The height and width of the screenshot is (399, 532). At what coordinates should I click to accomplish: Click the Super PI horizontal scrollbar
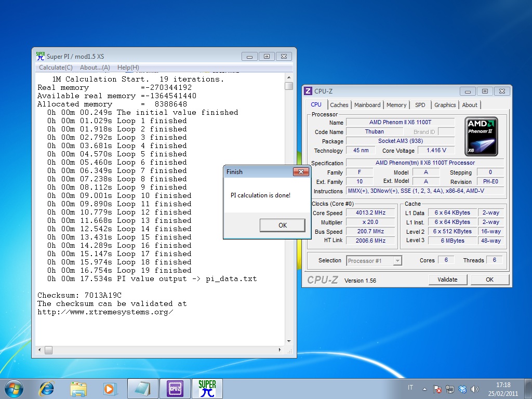(x=161, y=350)
